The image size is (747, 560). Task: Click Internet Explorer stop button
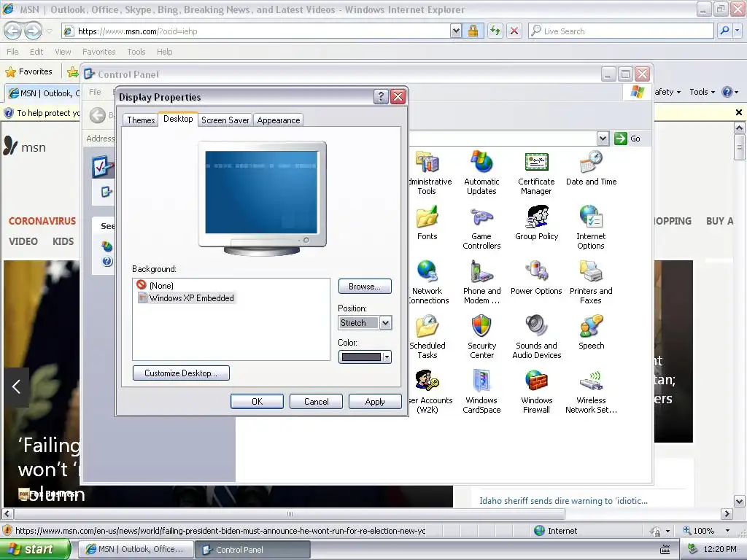click(514, 31)
